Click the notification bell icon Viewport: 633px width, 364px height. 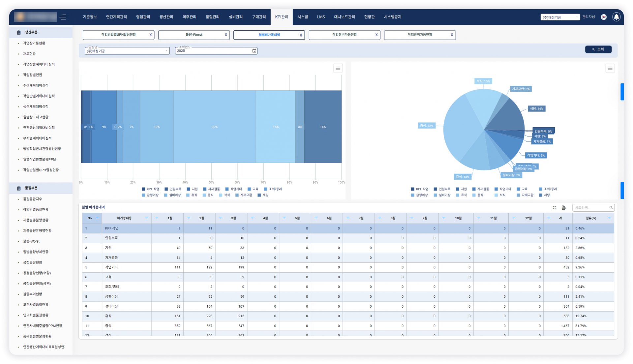coord(616,17)
